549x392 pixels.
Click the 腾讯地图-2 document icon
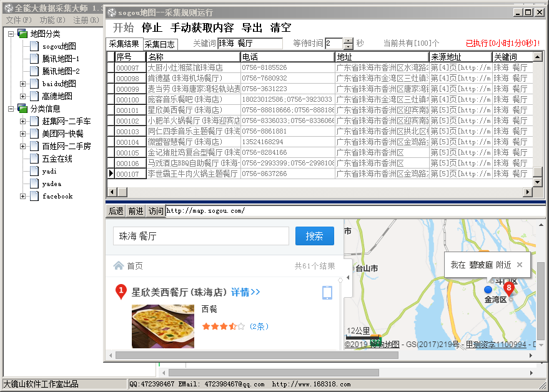point(34,71)
